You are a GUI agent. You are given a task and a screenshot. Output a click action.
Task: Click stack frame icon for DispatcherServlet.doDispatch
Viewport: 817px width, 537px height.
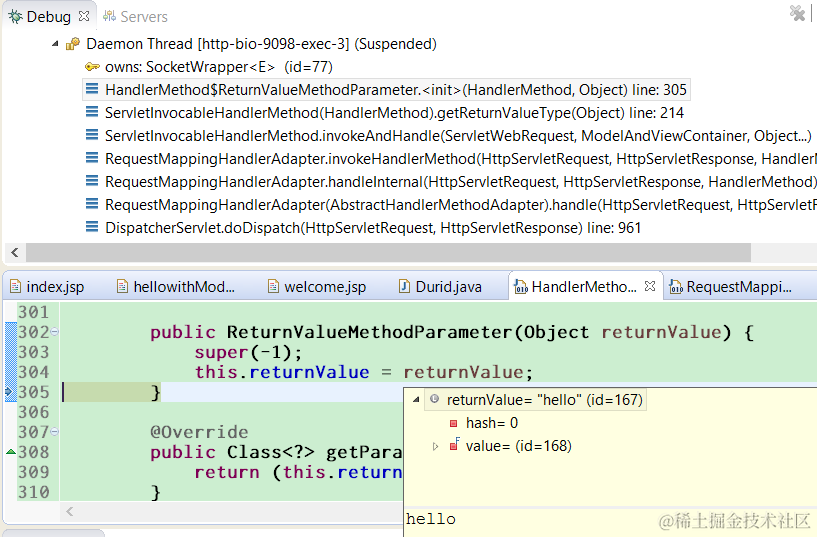coord(92,227)
